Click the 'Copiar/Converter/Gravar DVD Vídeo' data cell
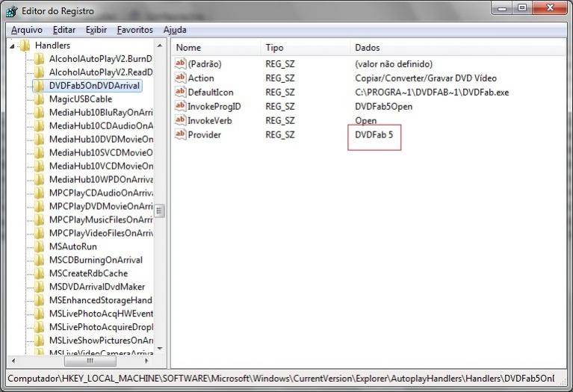Screen dimensions: 573x392 point(426,78)
